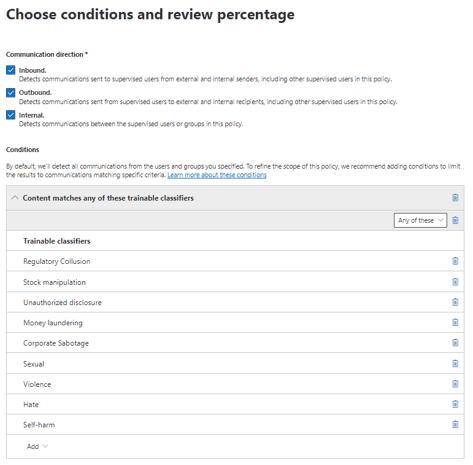Disable the Internal communication checkbox

pos(11,115)
